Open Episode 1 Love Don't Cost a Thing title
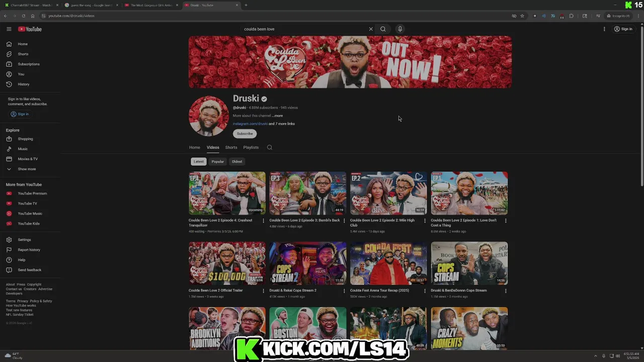Image resolution: width=644 pixels, height=362 pixels. click(x=463, y=223)
